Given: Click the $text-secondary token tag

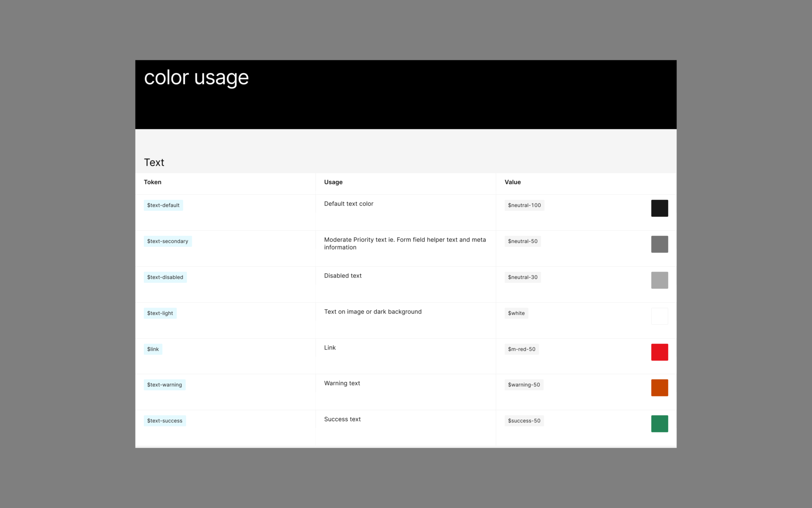Looking at the screenshot, I should [167, 241].
